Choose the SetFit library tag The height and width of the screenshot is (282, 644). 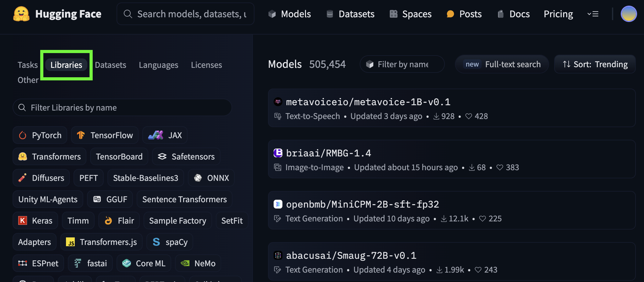232,221
